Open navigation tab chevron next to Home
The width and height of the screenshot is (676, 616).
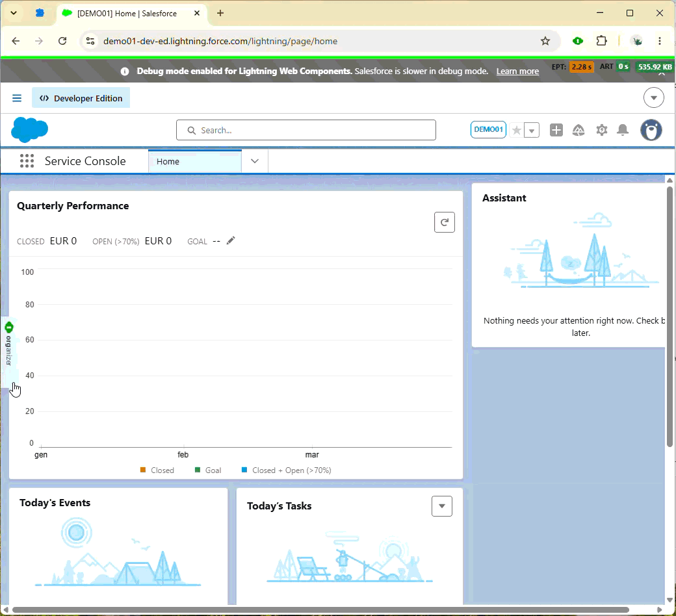(255, 160)
